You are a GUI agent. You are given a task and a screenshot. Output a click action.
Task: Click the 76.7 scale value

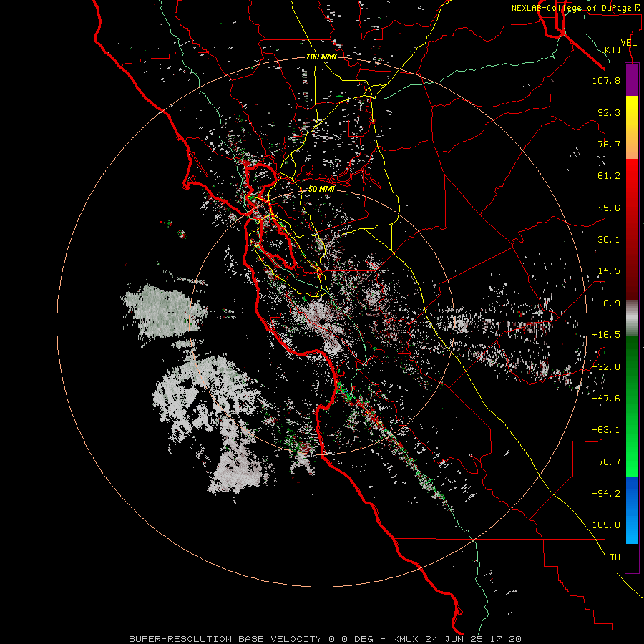tap(609, 144)
